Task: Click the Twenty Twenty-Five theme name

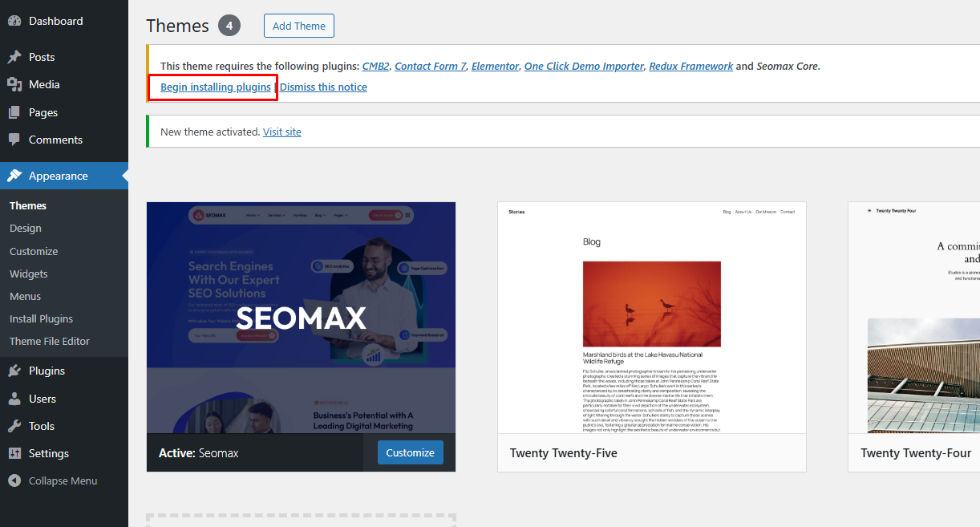Action: coord(564,453)
